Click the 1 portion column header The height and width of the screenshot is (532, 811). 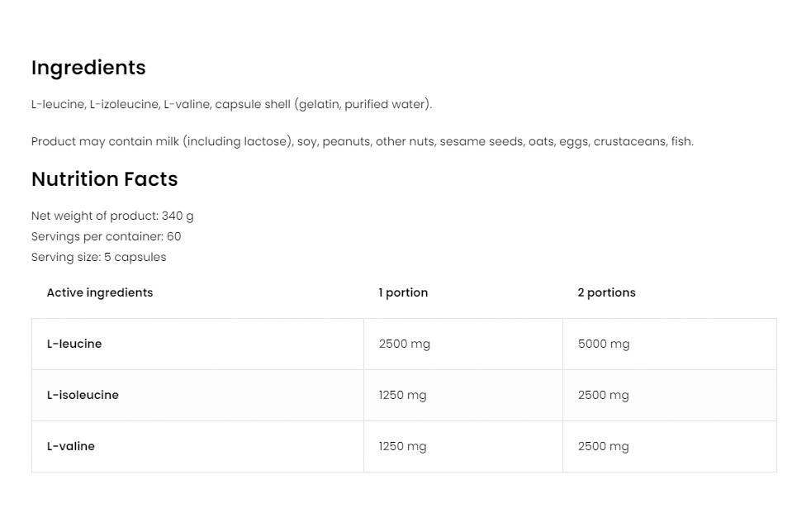pyautogui.click(x=403, y=292)
